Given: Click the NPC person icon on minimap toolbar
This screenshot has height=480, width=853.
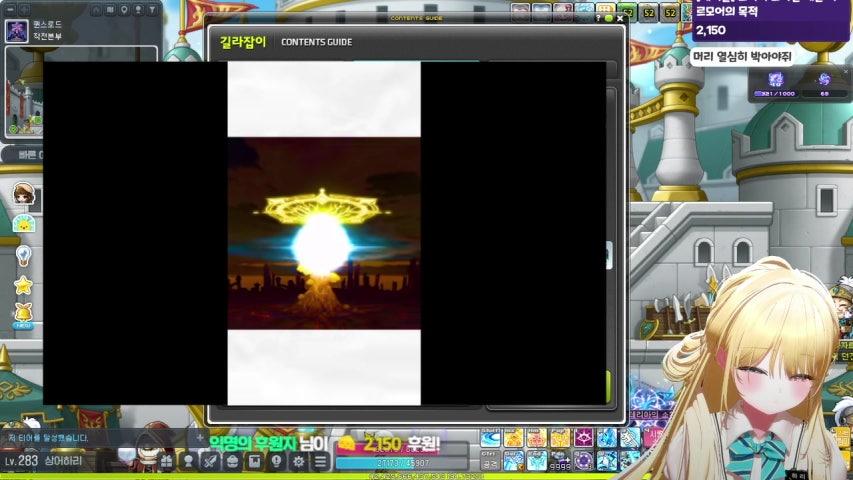Looking at the screenshot, I should pos(139,10).
